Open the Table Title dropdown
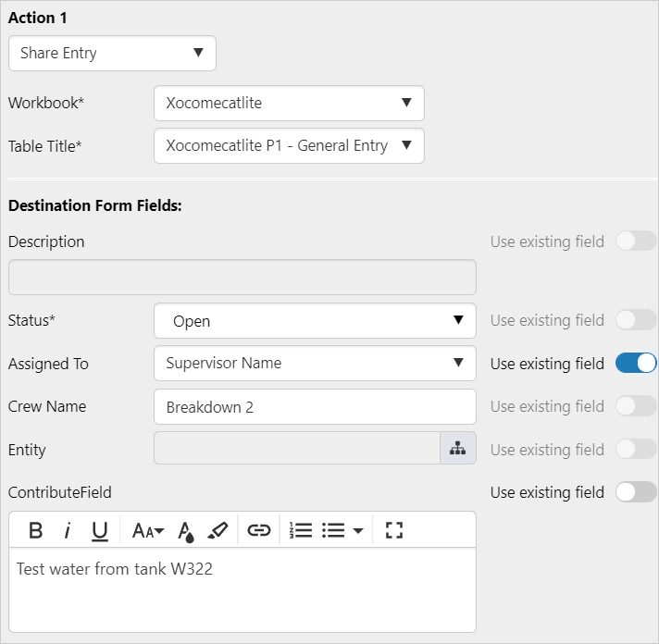 [x=289, y=146]
